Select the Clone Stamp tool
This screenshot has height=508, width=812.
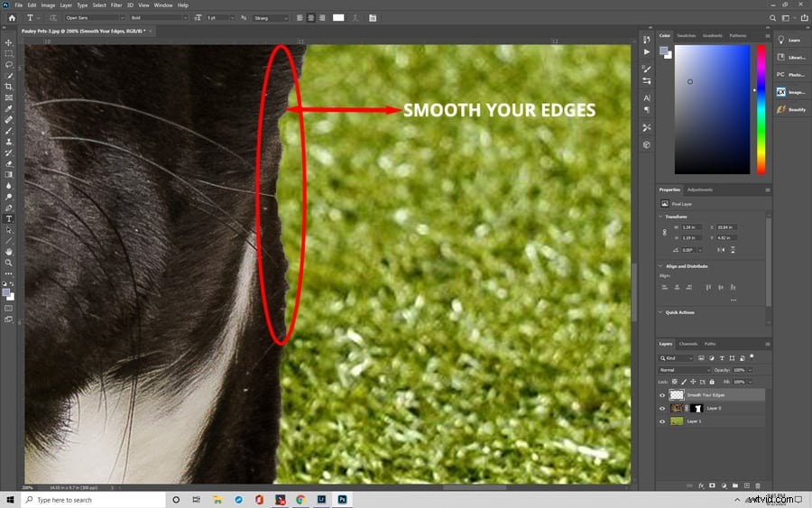[9, 142]
